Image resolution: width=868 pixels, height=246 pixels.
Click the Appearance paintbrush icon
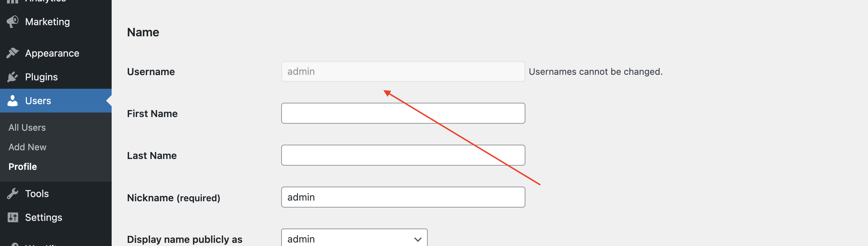tap(13, 53)
